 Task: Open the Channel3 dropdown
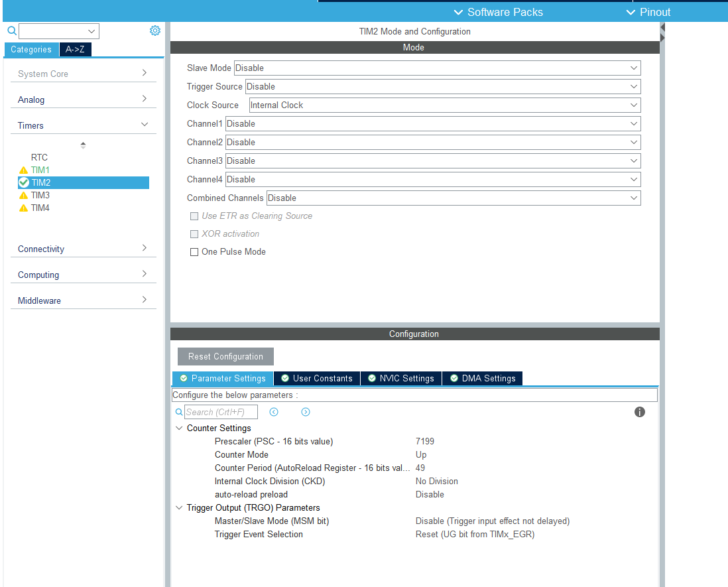(x=433, y=161)
